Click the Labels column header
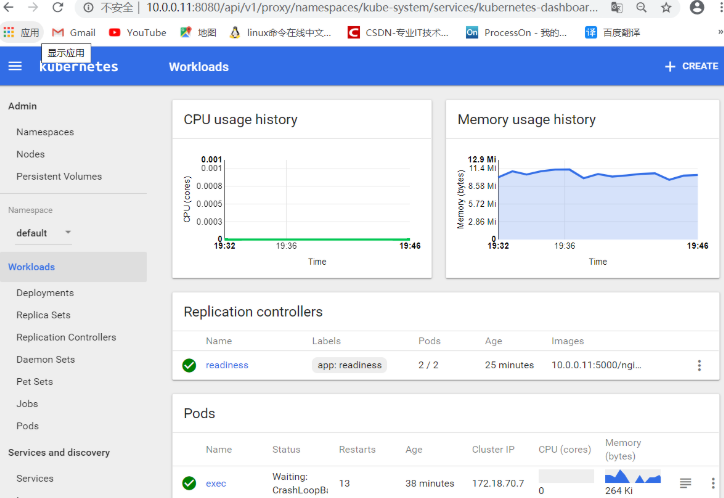Screen dimensions: 724x498 point(326,341)
